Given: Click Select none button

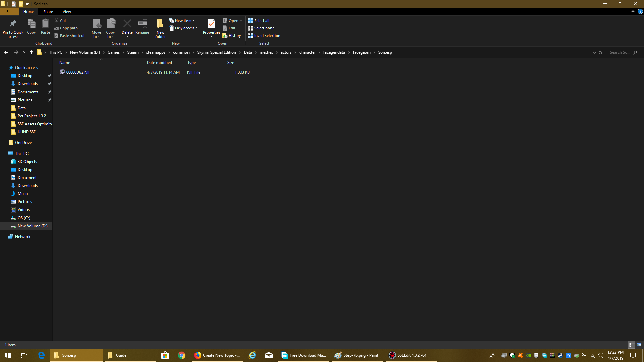Looking at the screenshot, I should 261,28.
